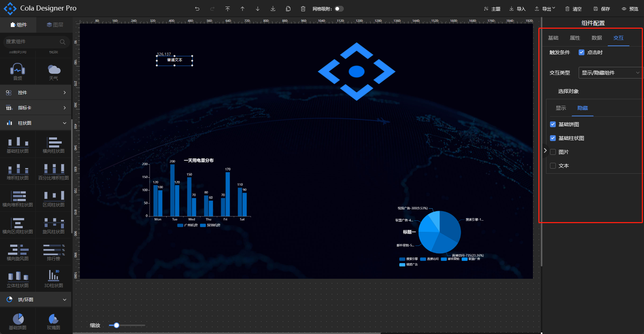Viewport: 644px width, 334px height.
Task: Uncheck the 基础饼图 checkbox
Action: coord(553,124)
